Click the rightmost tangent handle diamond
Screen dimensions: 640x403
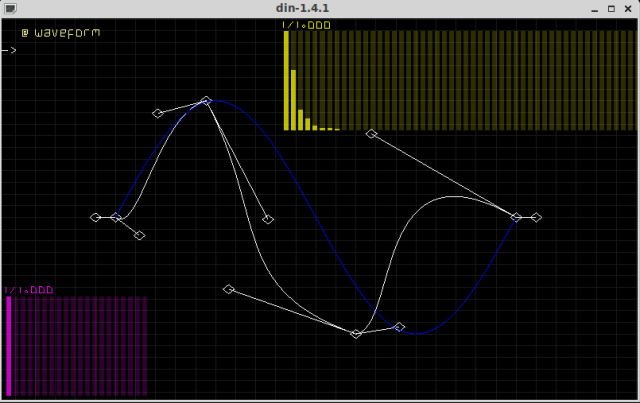tap(536, 217)
